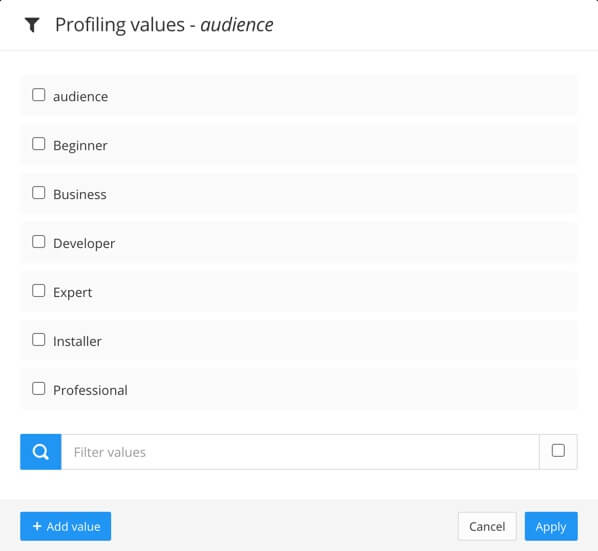Screen dimensions: 598x551
Task: Click the Installer label text
Action: (x=77, y=341)
